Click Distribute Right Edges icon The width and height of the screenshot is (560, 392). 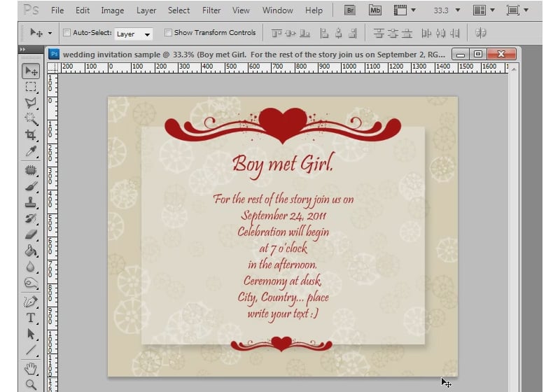(x=454, y=33)
